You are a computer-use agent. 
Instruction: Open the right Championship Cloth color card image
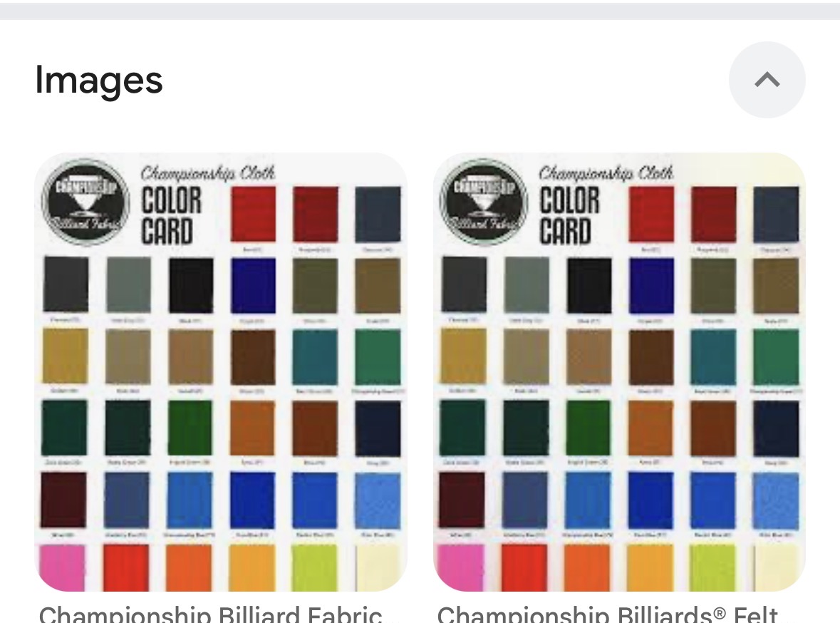tap(619, 372)
